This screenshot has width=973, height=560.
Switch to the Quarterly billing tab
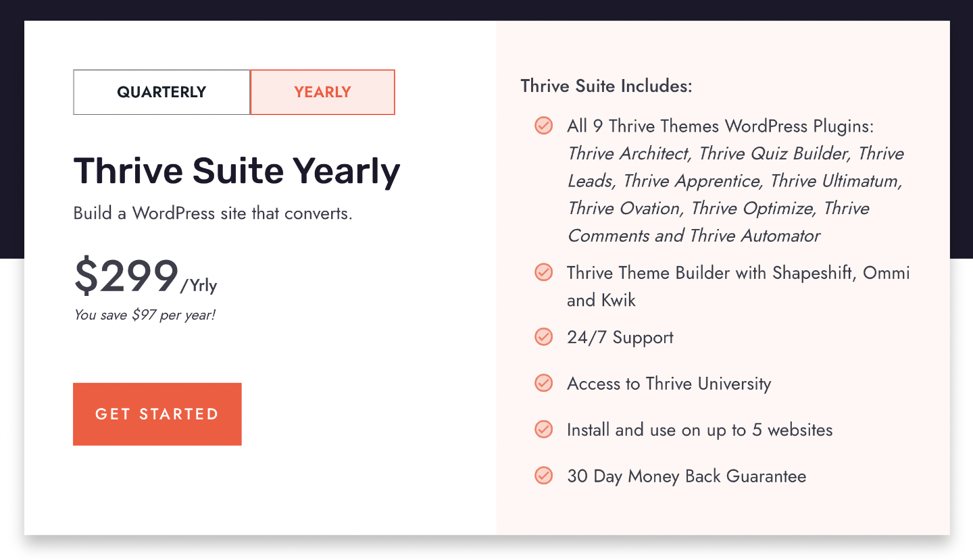point(161,93)
